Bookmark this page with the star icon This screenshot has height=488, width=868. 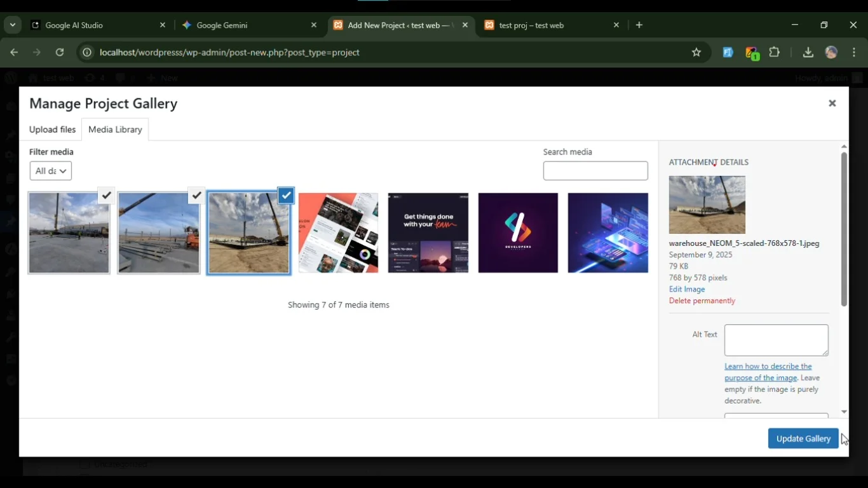(x=696, y=53)
